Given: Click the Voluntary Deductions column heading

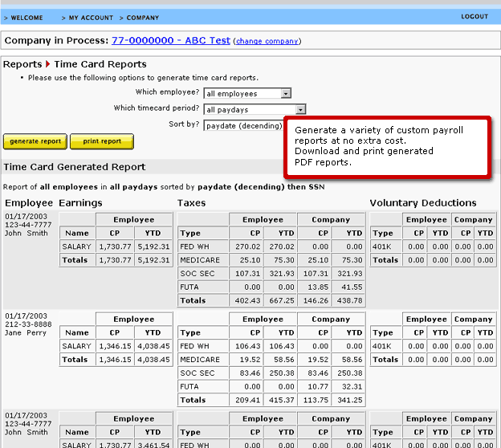Looking at the screenshot, I should [422, 203].
